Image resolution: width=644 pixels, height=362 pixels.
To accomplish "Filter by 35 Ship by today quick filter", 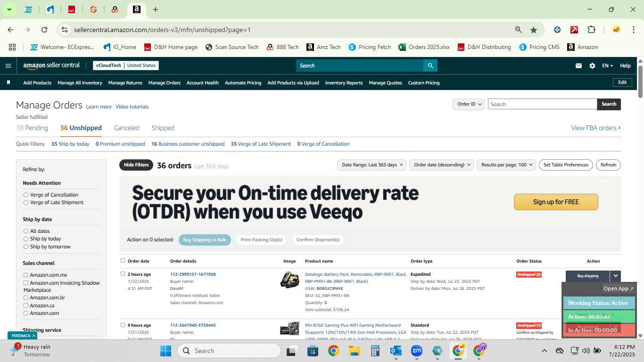I will [x=70, y=144].
